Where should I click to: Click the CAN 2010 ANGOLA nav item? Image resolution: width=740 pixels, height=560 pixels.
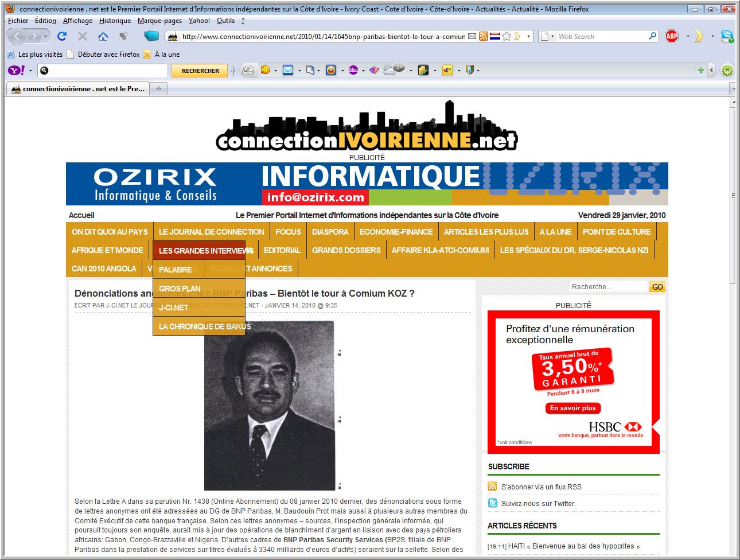click(x=104, y=269)
